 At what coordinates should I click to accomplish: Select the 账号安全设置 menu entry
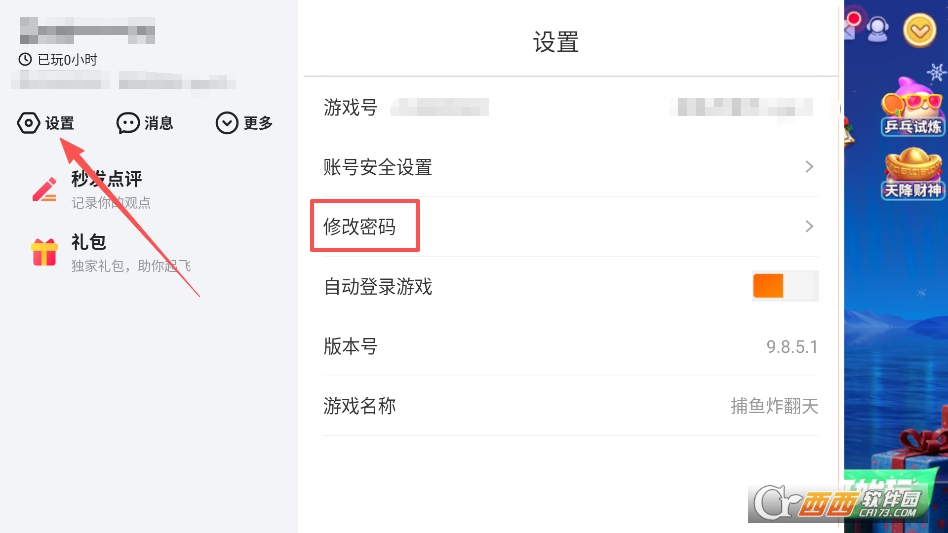378,167
